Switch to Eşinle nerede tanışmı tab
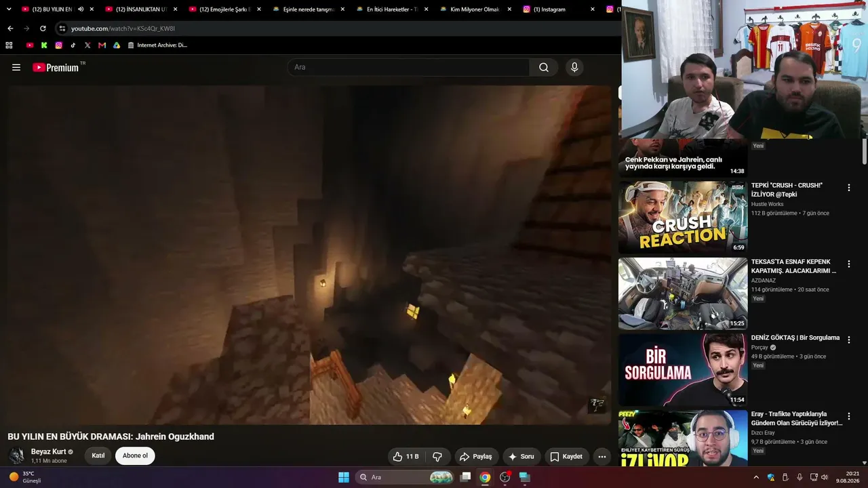This screenshot has width=868, height=488. pos(309,9)
